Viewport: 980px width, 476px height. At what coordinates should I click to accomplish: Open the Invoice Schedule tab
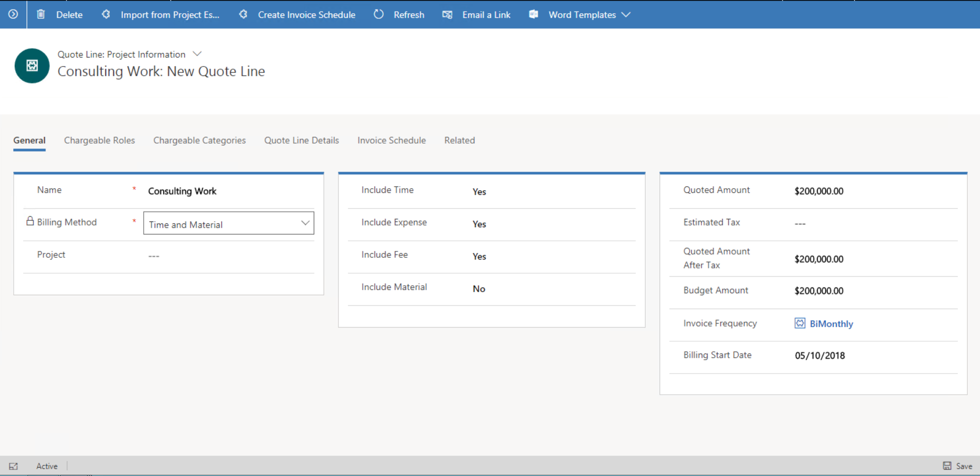391,140
